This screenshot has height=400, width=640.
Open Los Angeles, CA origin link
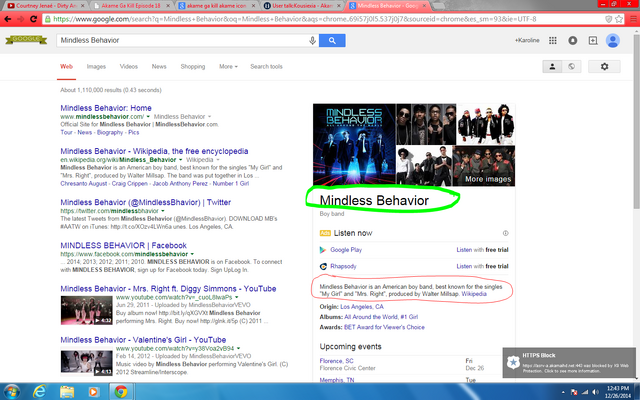tap(362, 307)
